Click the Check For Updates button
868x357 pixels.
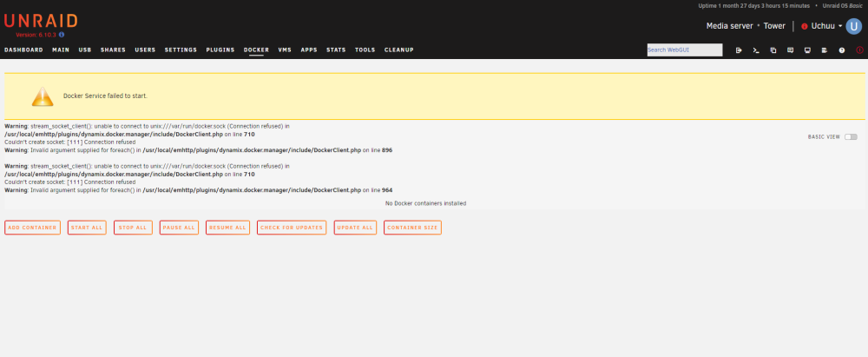pos(292,228)
